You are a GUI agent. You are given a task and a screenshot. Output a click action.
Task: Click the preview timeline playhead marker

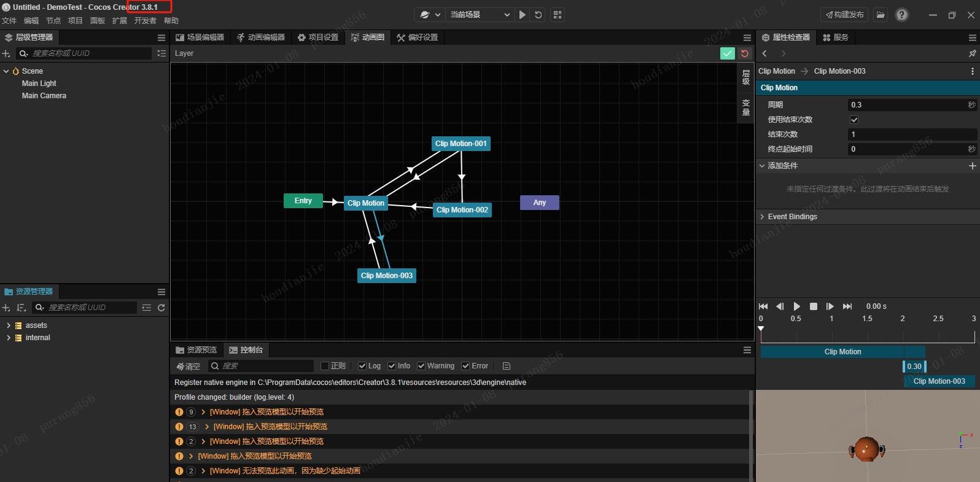point(761,329)
